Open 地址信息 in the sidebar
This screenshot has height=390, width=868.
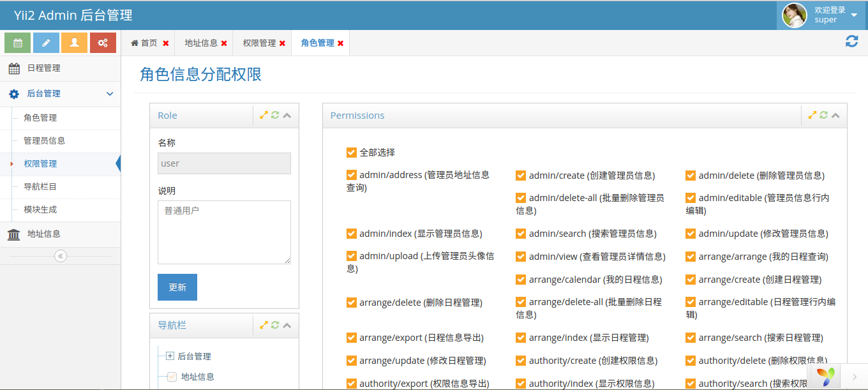pyautogui.click(x=60, y=234)
